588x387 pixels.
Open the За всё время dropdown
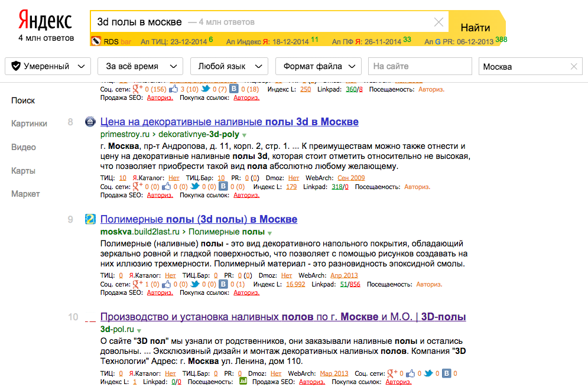(140, 66)
